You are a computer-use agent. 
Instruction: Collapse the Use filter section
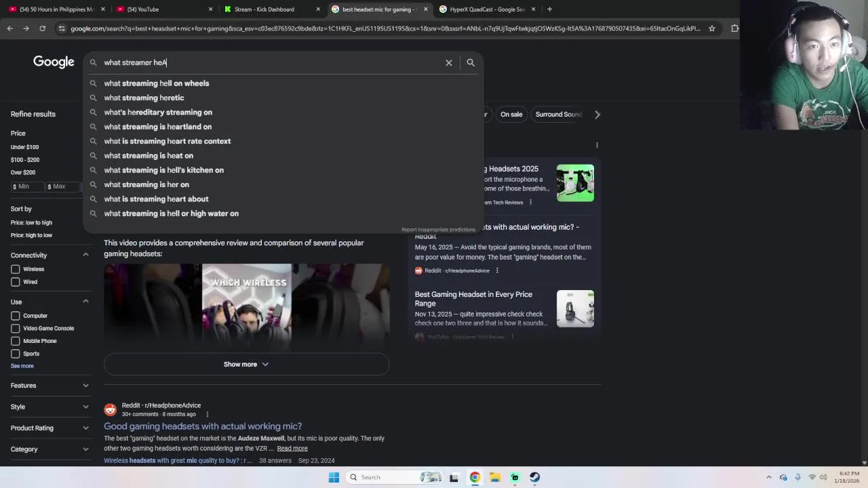85,302
